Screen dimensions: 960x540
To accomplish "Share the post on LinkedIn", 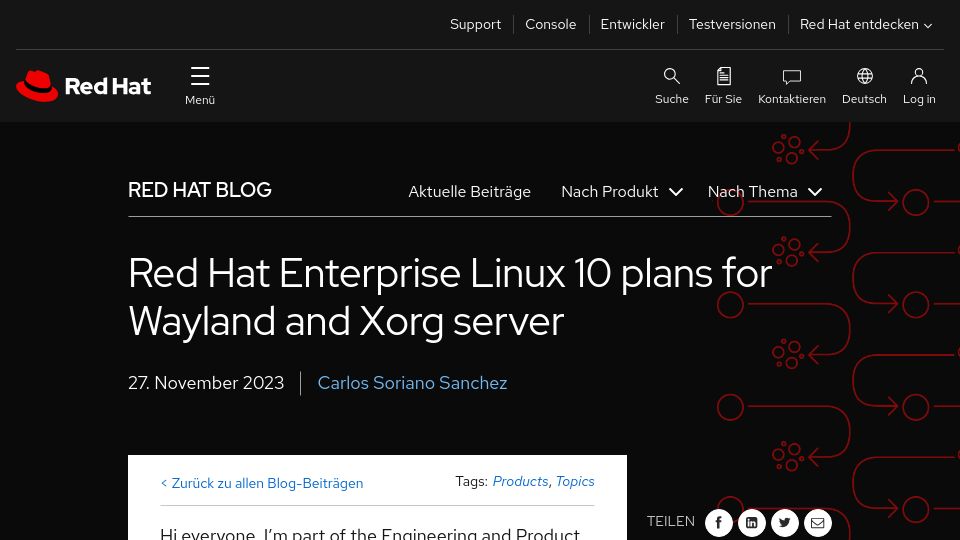I will (752, 523).
